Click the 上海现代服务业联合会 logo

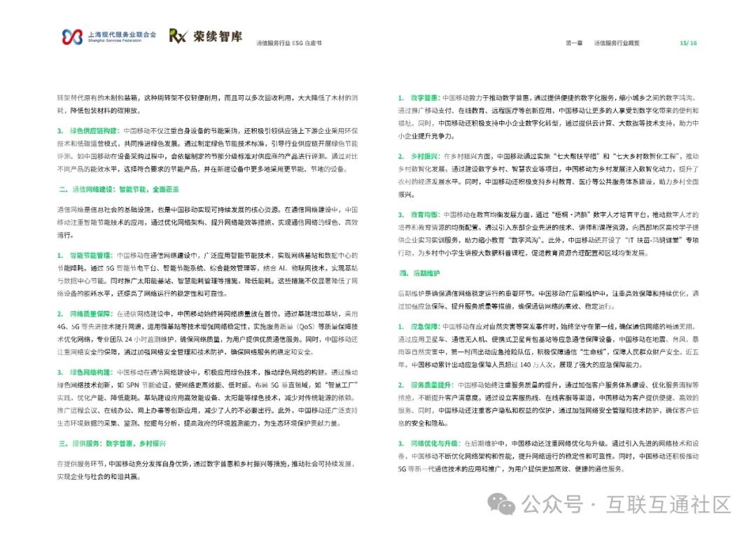pyautogui.click(x=109, y=36)
